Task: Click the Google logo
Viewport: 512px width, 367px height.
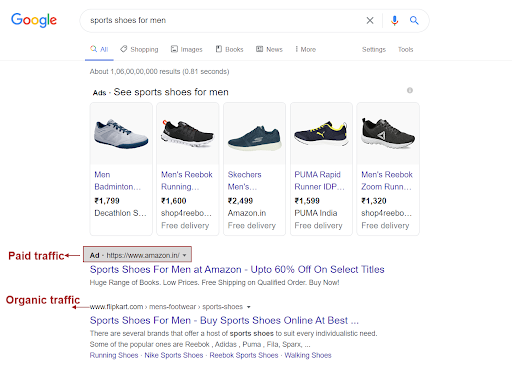Action: click(x=34, y=20)
